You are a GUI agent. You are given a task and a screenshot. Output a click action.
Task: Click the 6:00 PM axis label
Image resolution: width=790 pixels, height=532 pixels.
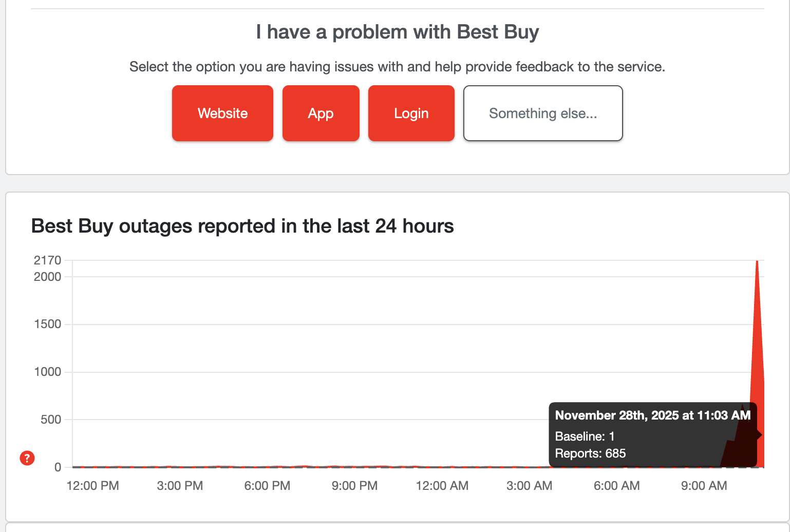tap(267, 485)
